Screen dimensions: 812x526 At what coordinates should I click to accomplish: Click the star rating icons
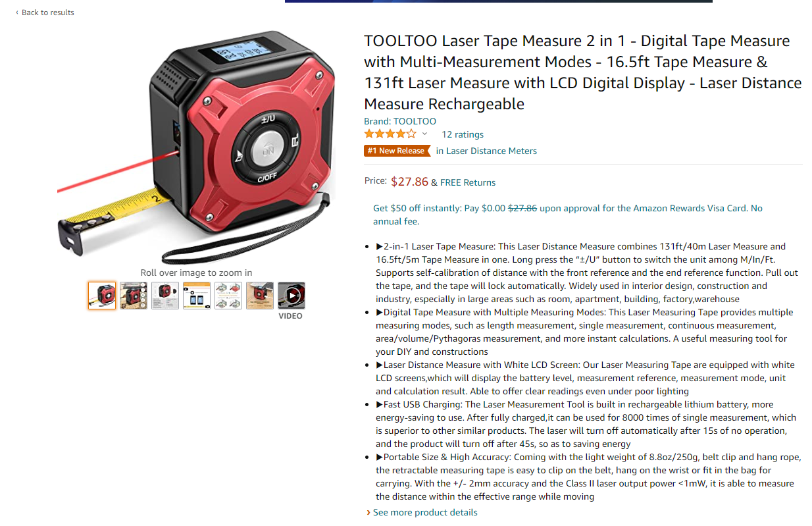390,134
